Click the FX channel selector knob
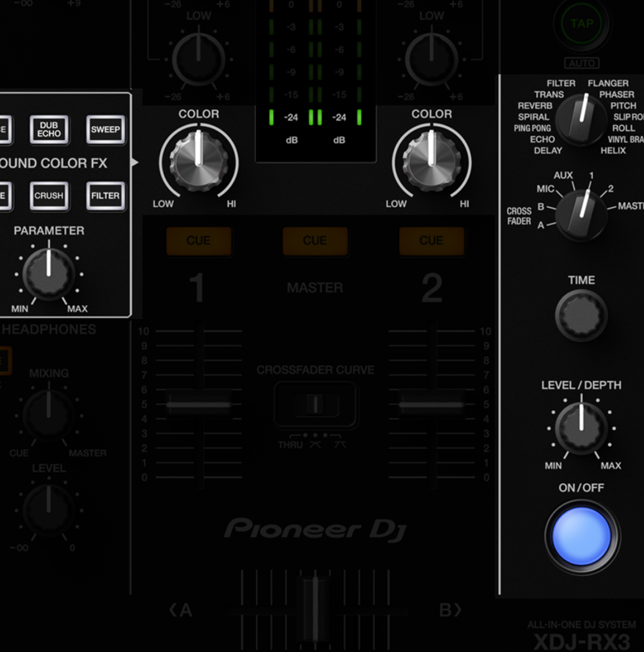The width and height of the screenshot is (644, 652). (581, 215)
